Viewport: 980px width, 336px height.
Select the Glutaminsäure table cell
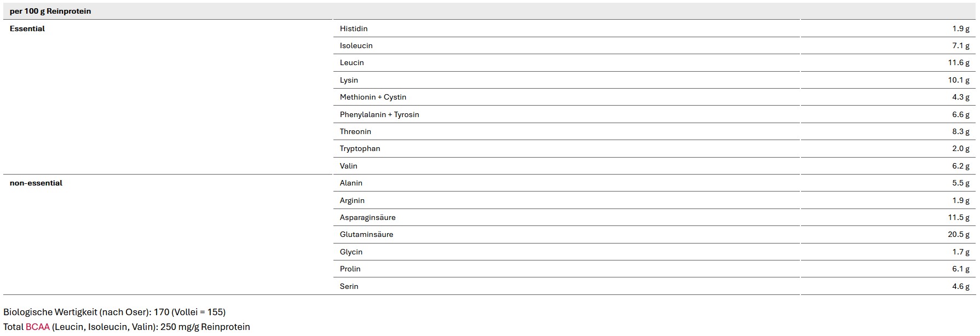tap(366, 234)
